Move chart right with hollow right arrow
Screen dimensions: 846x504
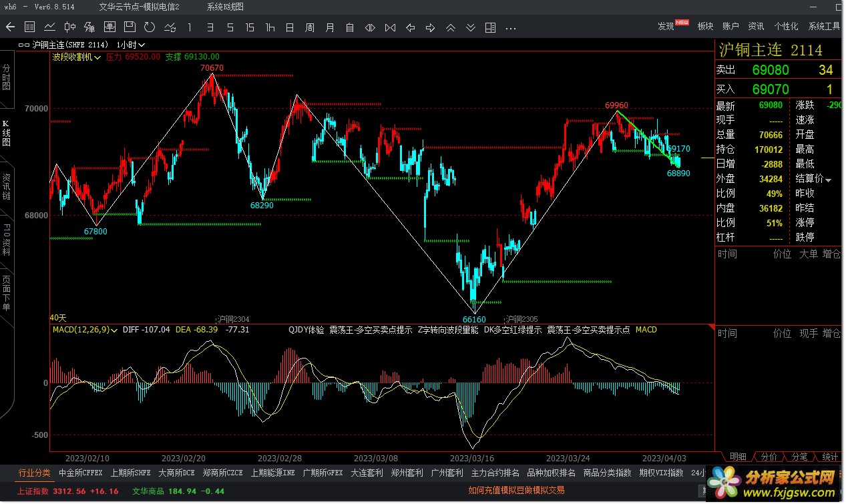[431, 27]
